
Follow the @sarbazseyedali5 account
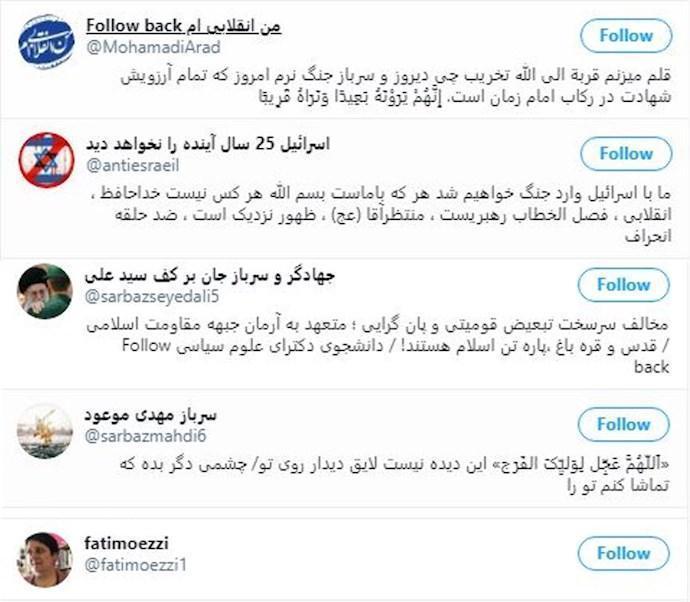(624, 285)
